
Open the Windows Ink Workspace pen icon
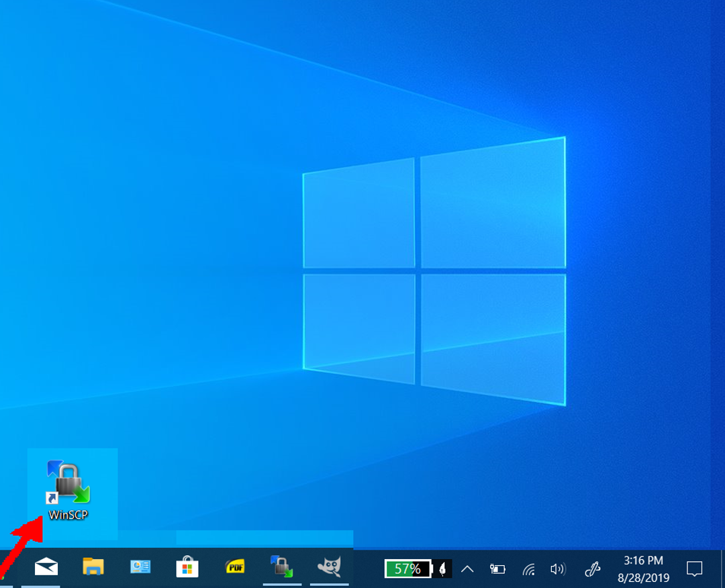click(x=592, y=569)
